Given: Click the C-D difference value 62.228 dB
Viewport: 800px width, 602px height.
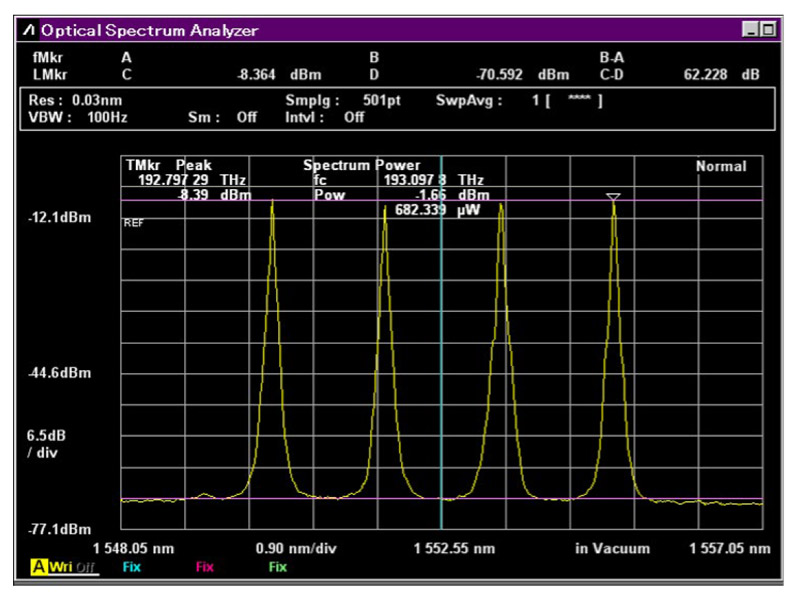Looking at the screenshot, I should point(721,75).
